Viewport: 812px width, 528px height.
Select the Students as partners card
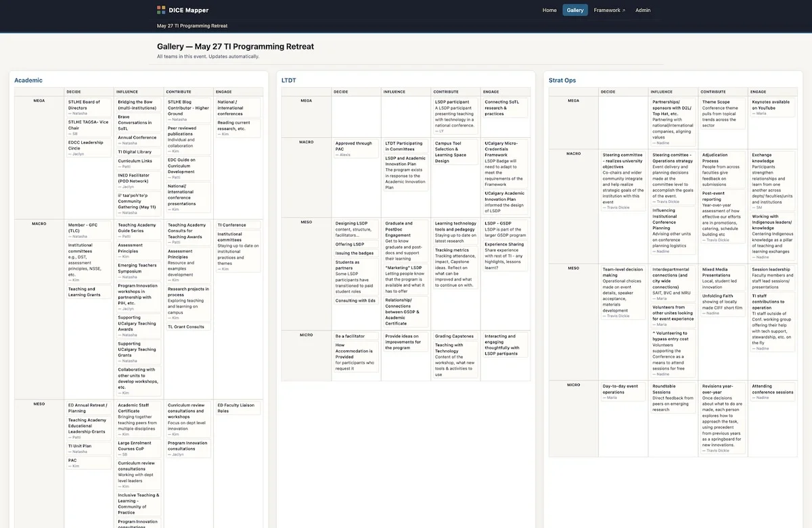pyautogui.click(x=355, y=277)
